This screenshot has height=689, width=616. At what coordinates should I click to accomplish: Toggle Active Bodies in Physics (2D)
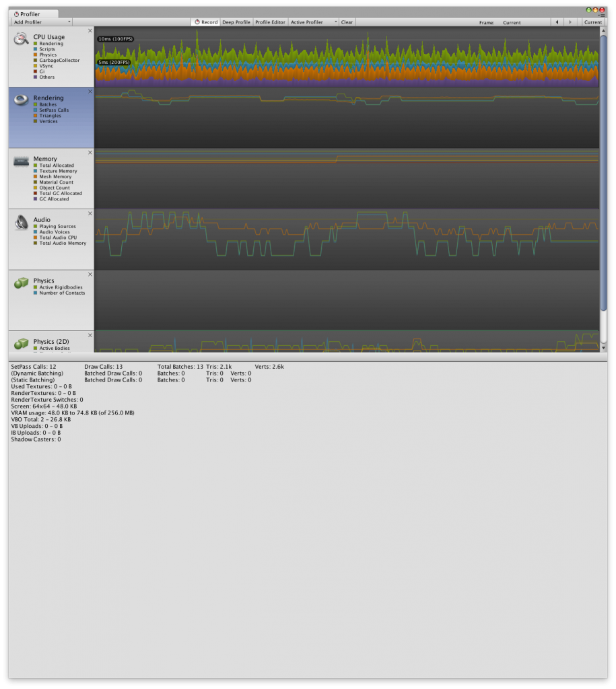tap(35, 348)
